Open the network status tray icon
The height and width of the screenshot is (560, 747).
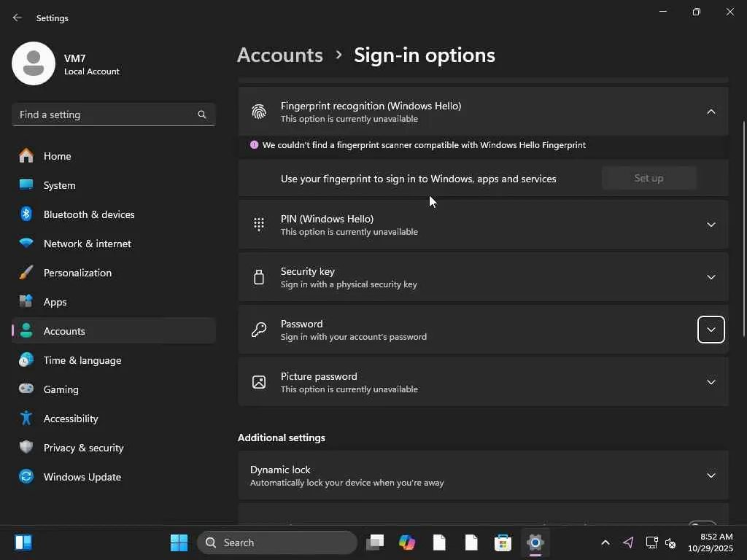click(x=651, y=542)
